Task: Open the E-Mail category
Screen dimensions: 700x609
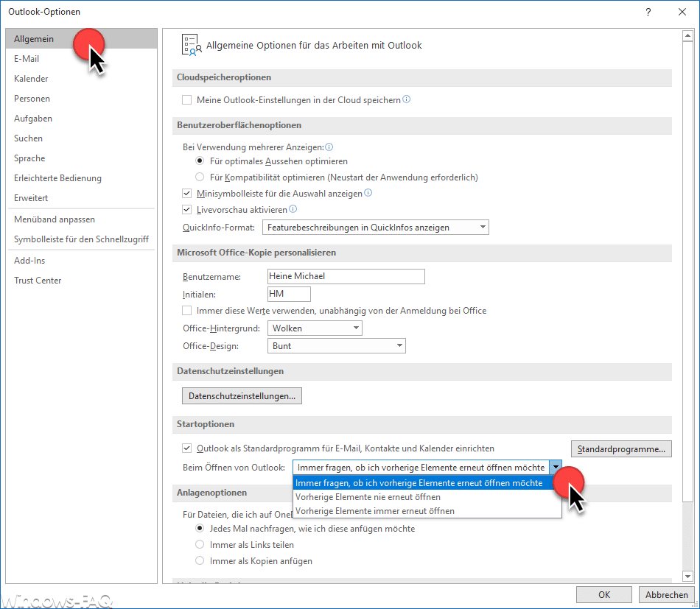Action: (x=82, y=58)
